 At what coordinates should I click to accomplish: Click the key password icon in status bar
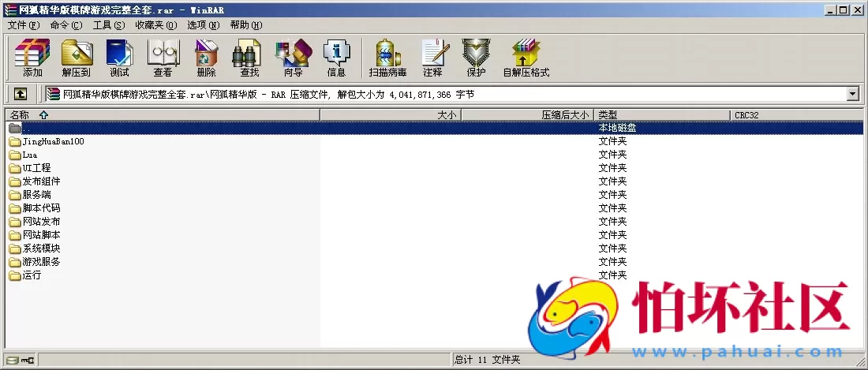[x=28, y=360]
